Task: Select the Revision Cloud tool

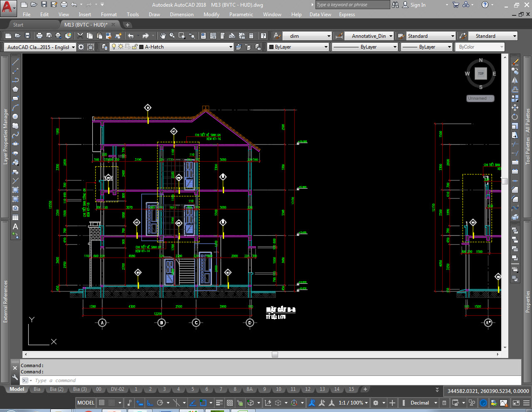Action: pyautogui.click(x=15, y=126)
